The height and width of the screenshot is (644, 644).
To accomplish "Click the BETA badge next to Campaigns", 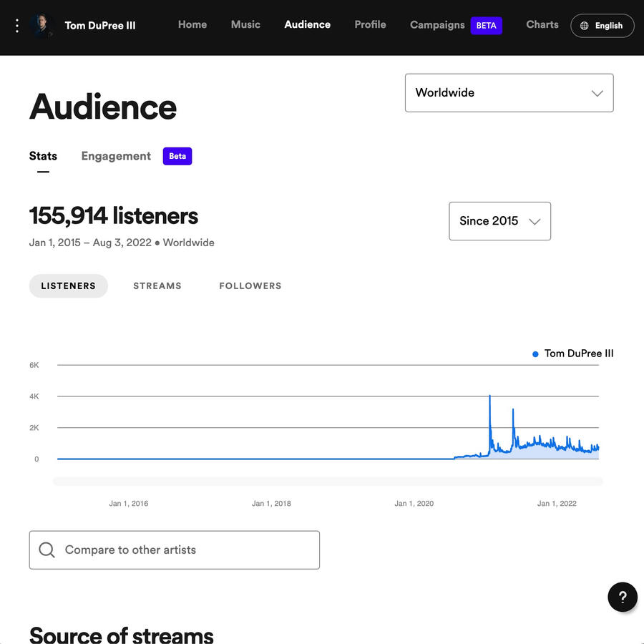I will pos(486,25).
